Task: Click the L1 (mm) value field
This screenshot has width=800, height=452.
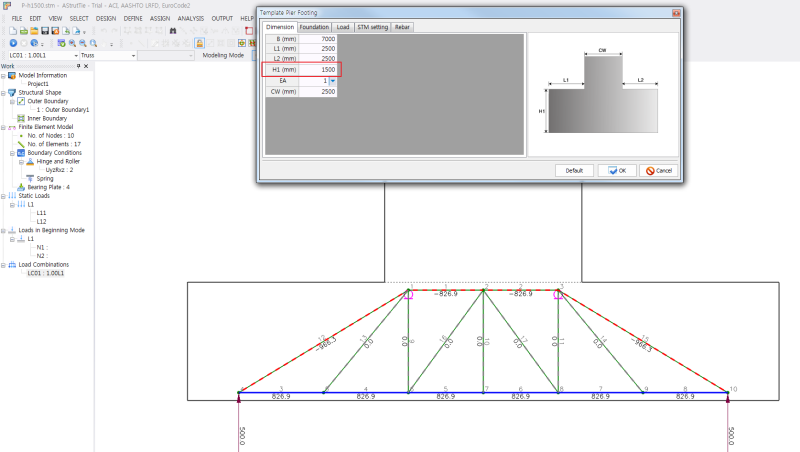Action: click(318, 49)
